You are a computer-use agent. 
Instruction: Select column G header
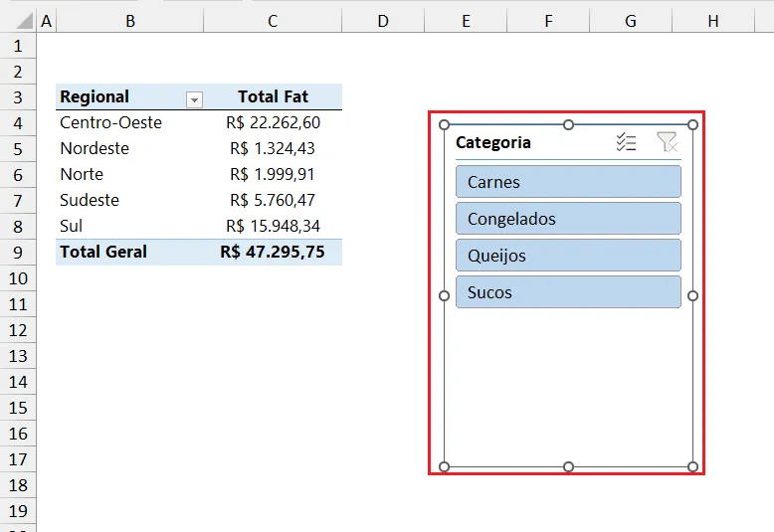(631, 21)
